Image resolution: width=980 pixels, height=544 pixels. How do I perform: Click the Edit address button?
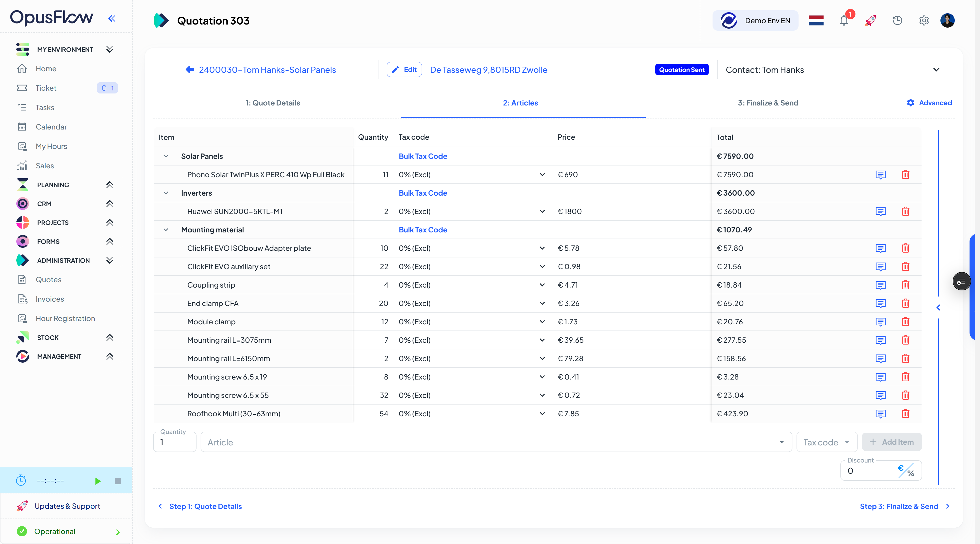pyautogui.click(x=404, y=70)
